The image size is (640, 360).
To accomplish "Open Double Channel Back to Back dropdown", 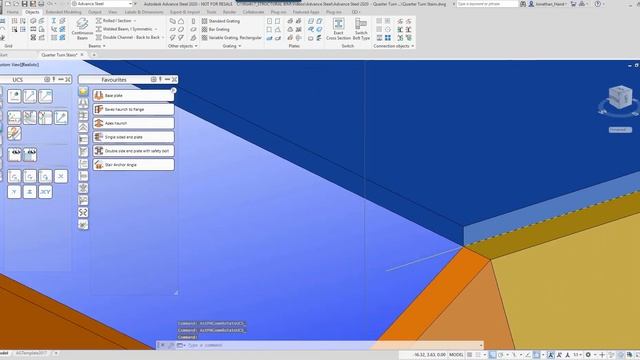I will pos(162,37).
